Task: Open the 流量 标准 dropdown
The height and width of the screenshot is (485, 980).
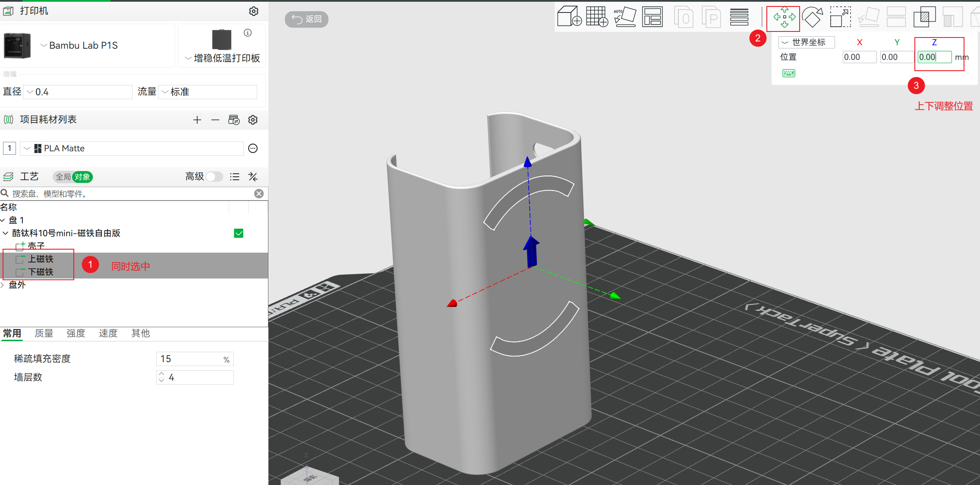Action: [x=208, y=92]
